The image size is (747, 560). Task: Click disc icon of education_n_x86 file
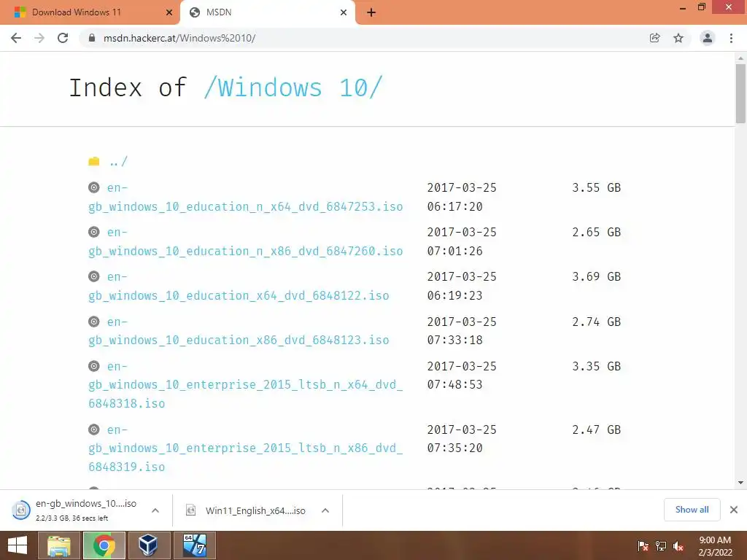[x=94, y=232]
